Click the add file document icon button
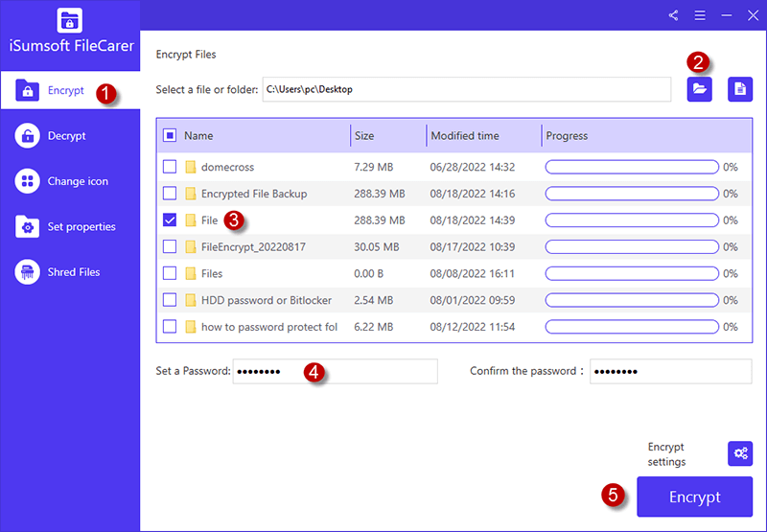The image size is (767, 532). (x=740, y=89)
